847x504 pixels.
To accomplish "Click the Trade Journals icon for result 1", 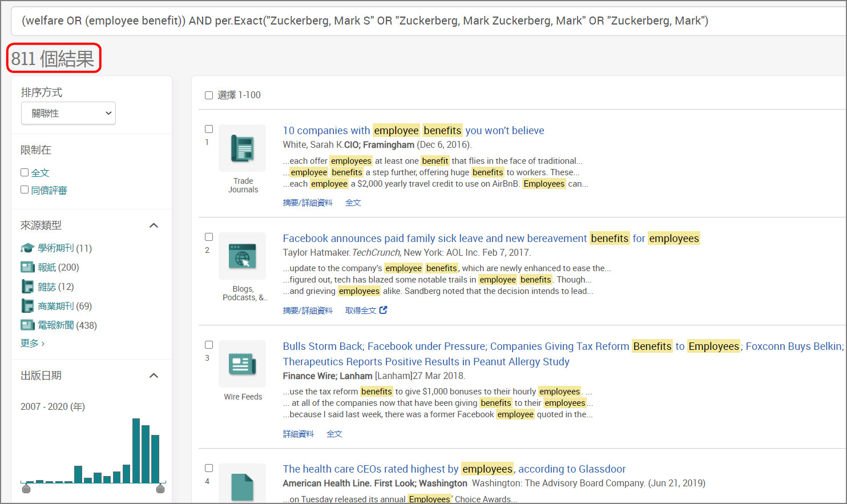I will (x=243, y=148).
